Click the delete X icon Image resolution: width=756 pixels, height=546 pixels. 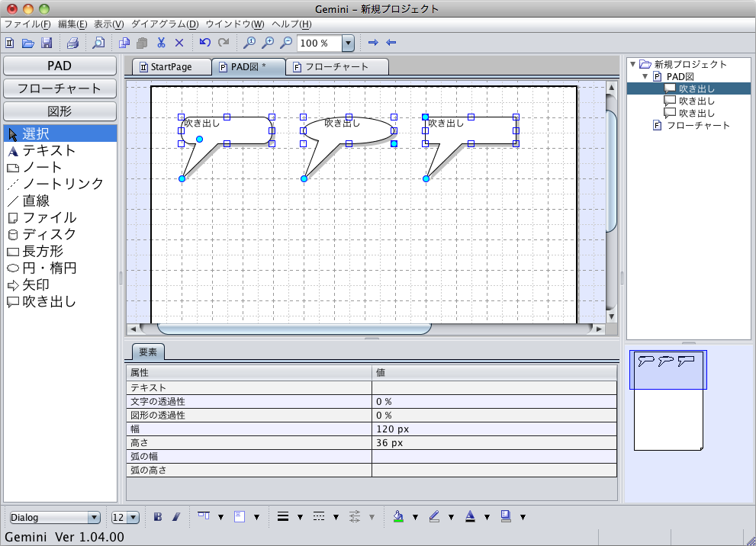coord(179,43)
